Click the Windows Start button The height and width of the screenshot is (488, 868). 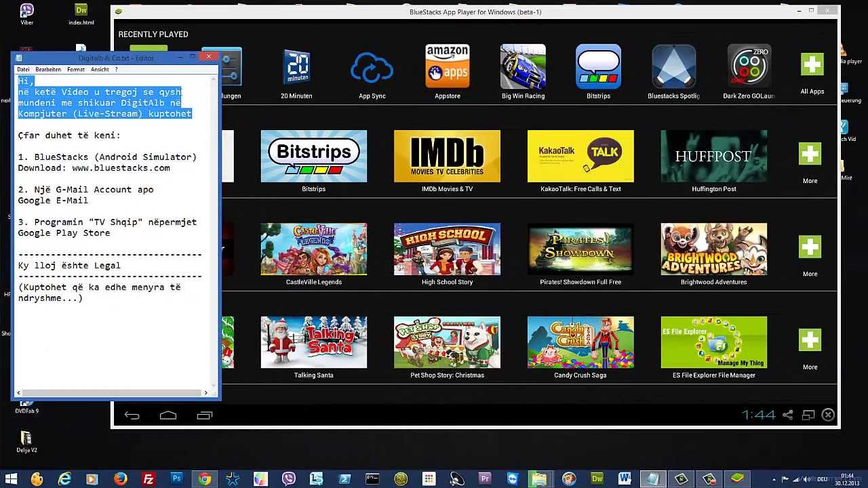coord(11,479)
